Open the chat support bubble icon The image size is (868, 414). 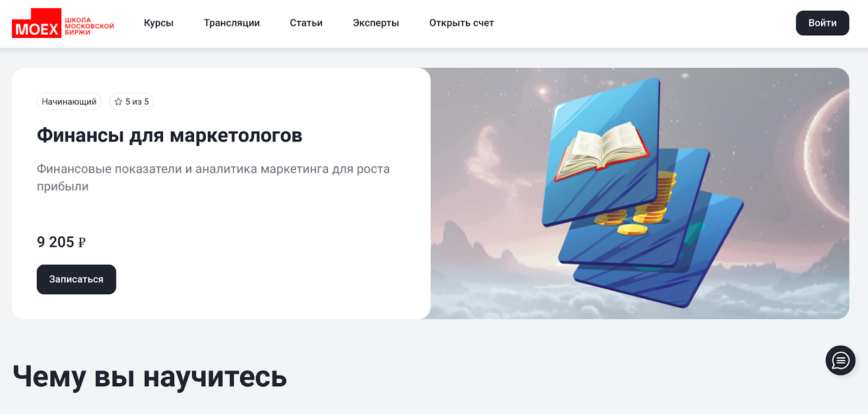(x=840, y=360)
